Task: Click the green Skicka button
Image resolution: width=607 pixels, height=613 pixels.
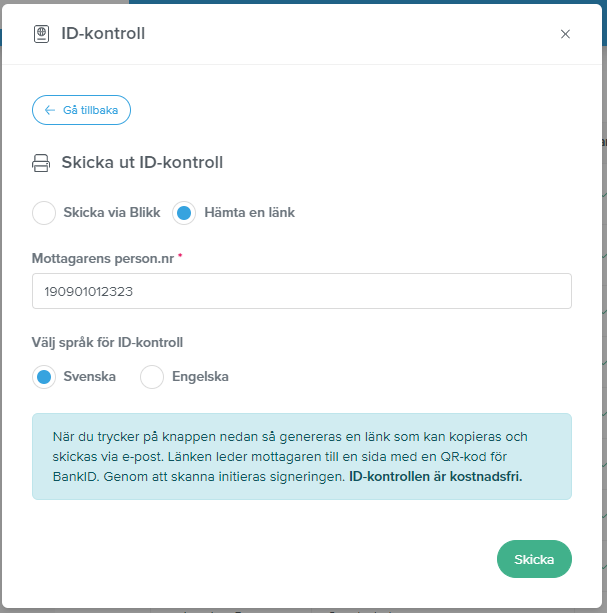Action: [534, 559]
